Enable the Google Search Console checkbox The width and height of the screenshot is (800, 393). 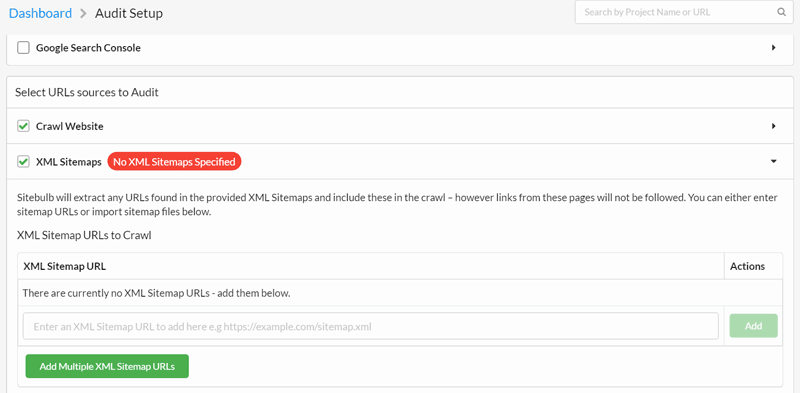[x=23, y=48]
